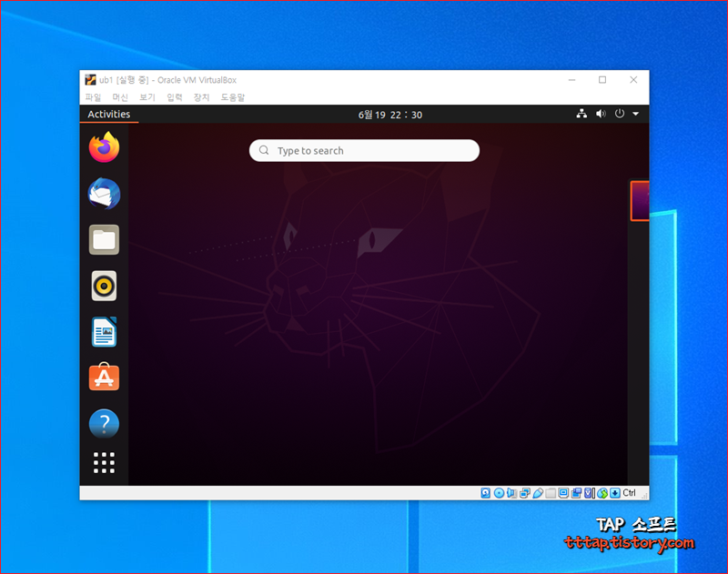Show Applications grid button
This screenshot has height=574, width=728.
[104, 463]
